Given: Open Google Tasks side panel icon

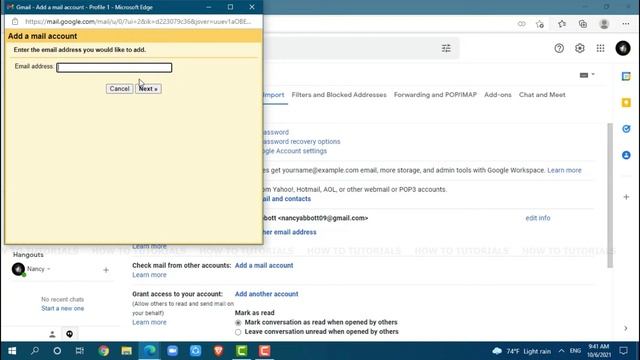Looking at the screenshot, I should (626, 129).
